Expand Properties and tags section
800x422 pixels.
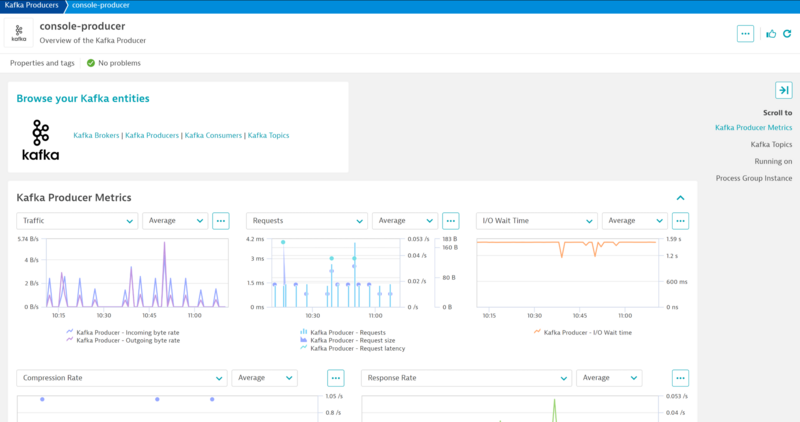point(42,63)
